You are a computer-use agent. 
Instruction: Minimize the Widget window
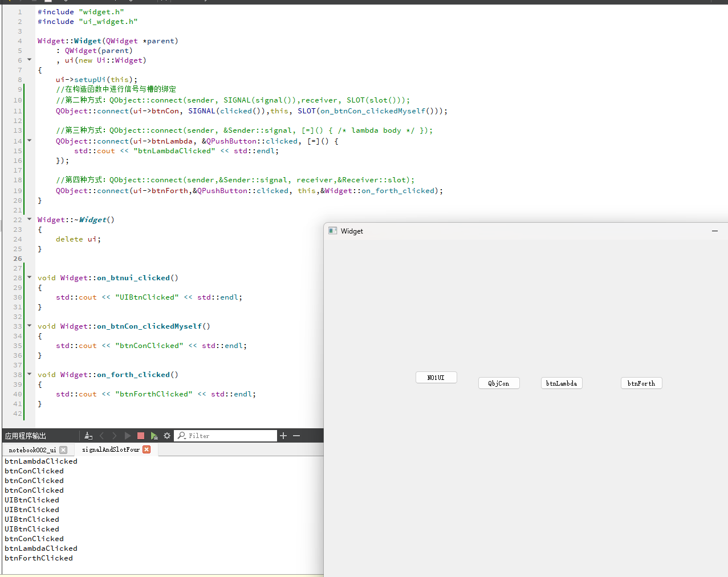[715, 231]
